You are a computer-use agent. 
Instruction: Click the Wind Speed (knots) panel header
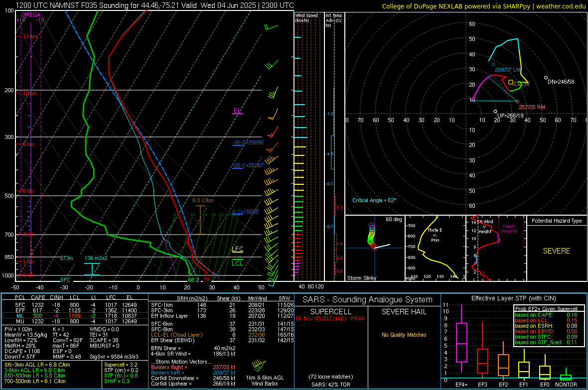click(x=306, y=17)
